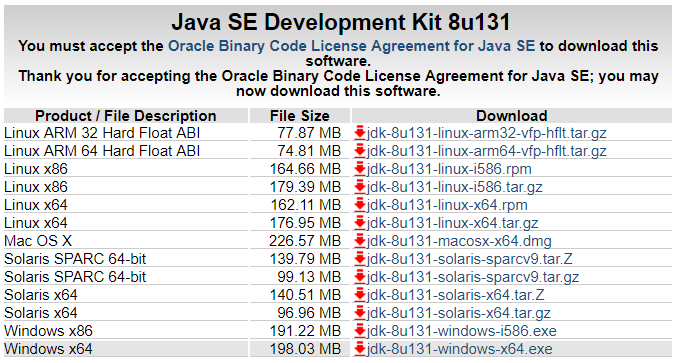Click red download arrow for windows-i586.exe
678x363 pixels.
[x=360, y=331]
